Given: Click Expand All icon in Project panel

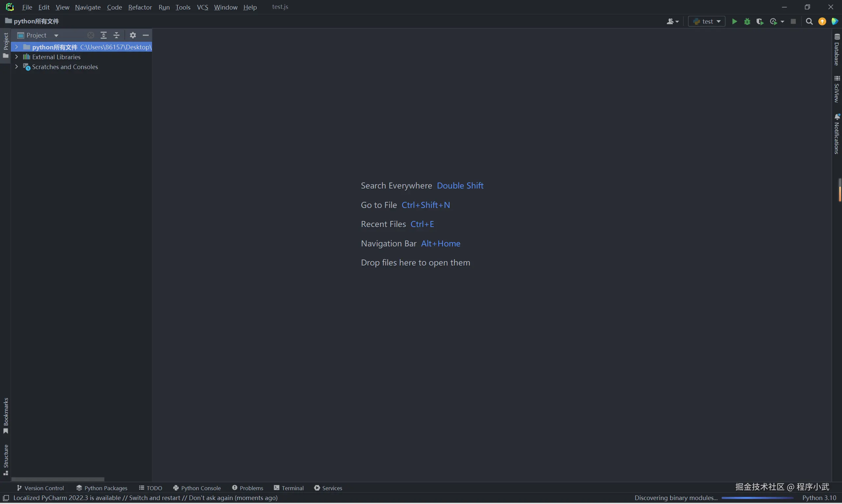Looking at the screenshot, I should point(104,35).
